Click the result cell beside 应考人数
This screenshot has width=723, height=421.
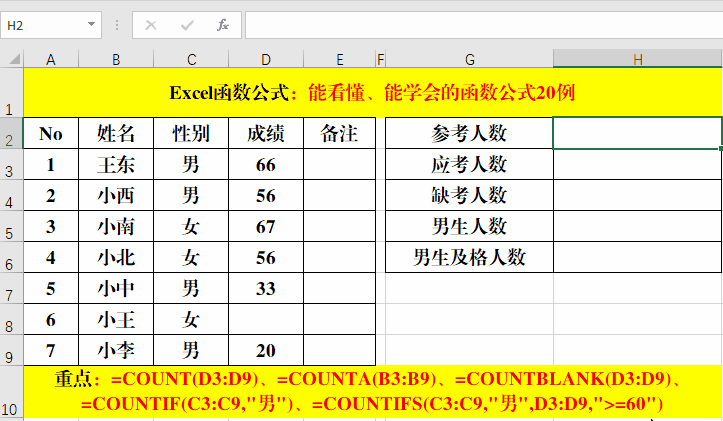point(638,165)
